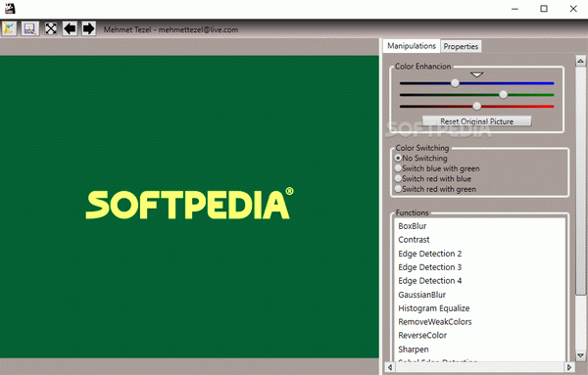Image resolution: width=588 pixels, height=375 pixels.
Task: Select the No Switching radio option
Action: point(421,158)
